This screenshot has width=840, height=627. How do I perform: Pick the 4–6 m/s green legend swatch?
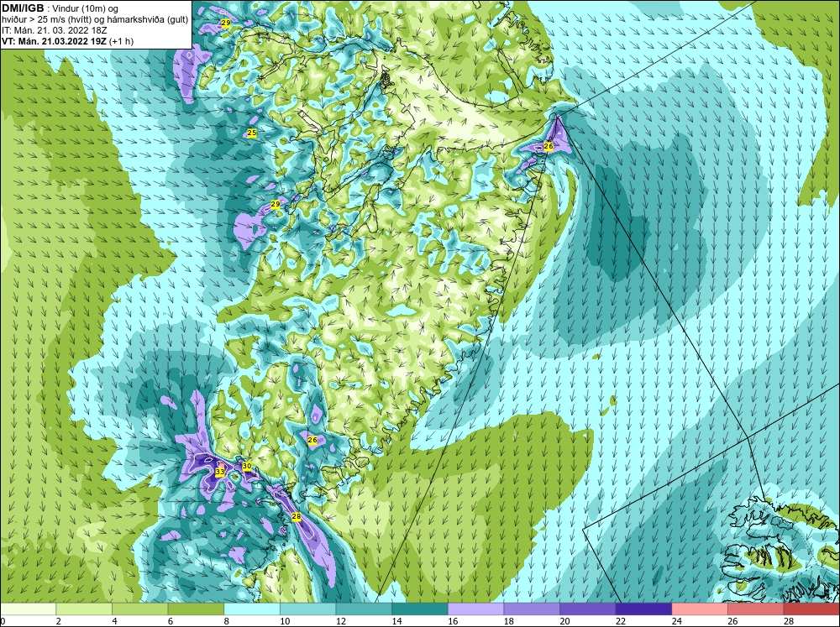(x=139, y=609)
